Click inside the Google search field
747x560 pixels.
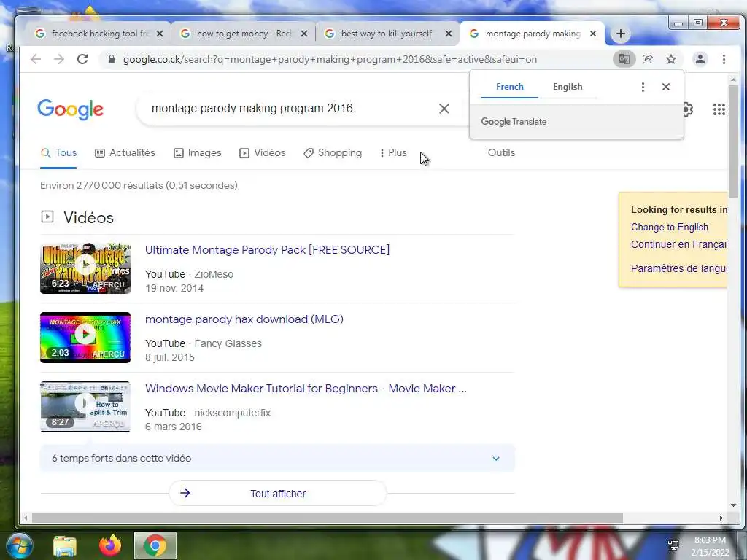[286, 109]
